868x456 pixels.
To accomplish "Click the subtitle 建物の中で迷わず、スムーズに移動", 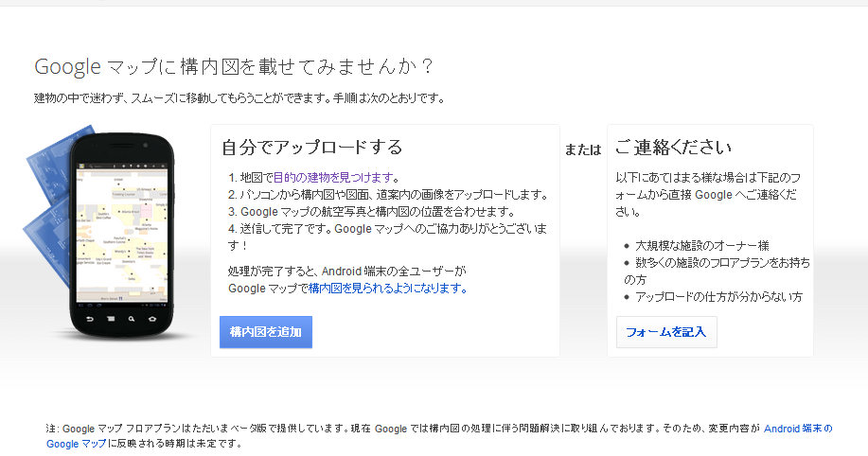I will (x=239, y=98).
